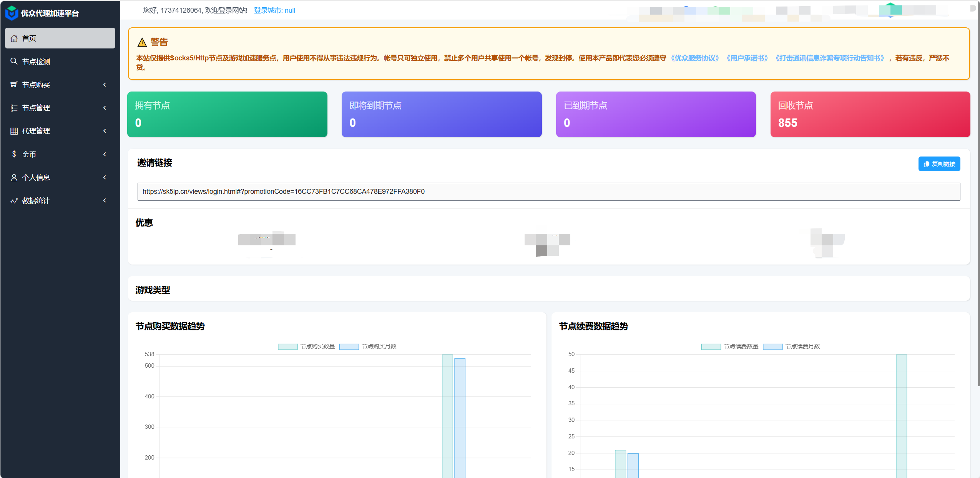Screen dimensions: 980x478
Task: Toggle the 节点购买月数 legend swatch
Action: tap(349, 346)
